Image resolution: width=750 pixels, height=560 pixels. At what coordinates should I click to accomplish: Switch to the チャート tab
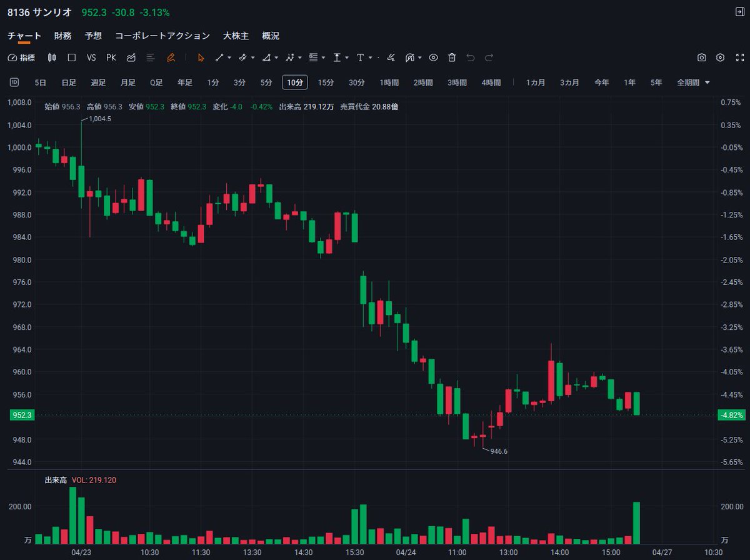point(24,36)
